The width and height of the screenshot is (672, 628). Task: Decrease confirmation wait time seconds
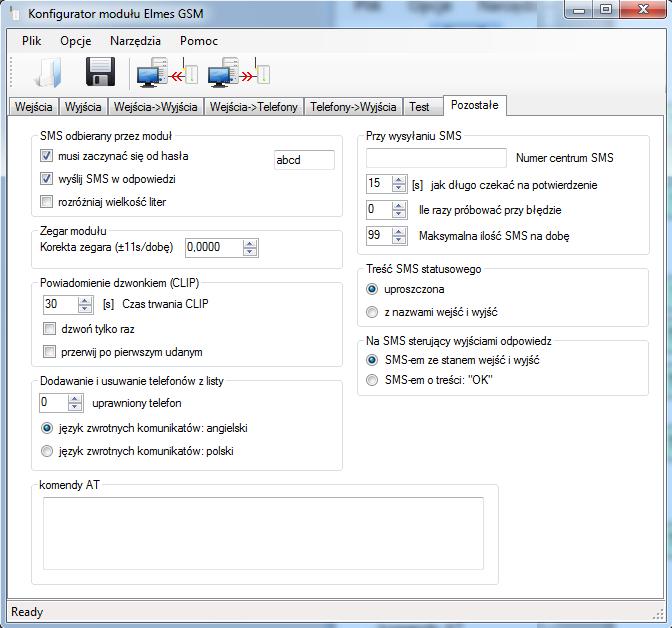coord(399,188)
